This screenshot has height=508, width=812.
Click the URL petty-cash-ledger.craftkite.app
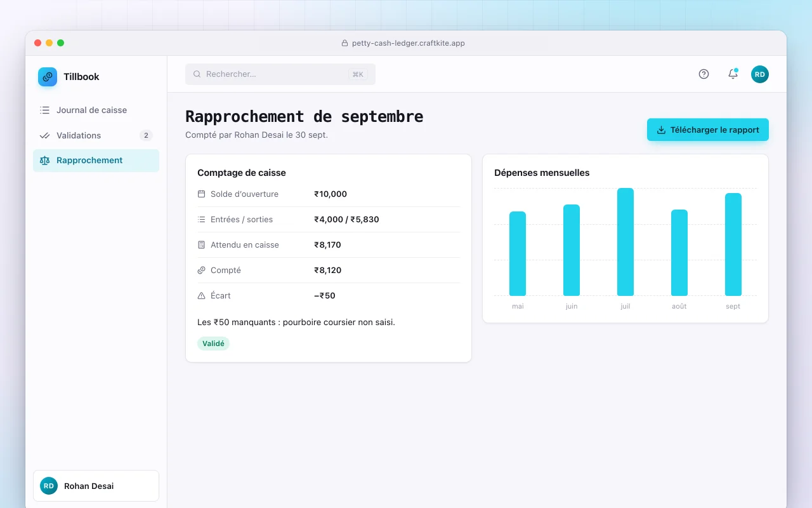409,43
